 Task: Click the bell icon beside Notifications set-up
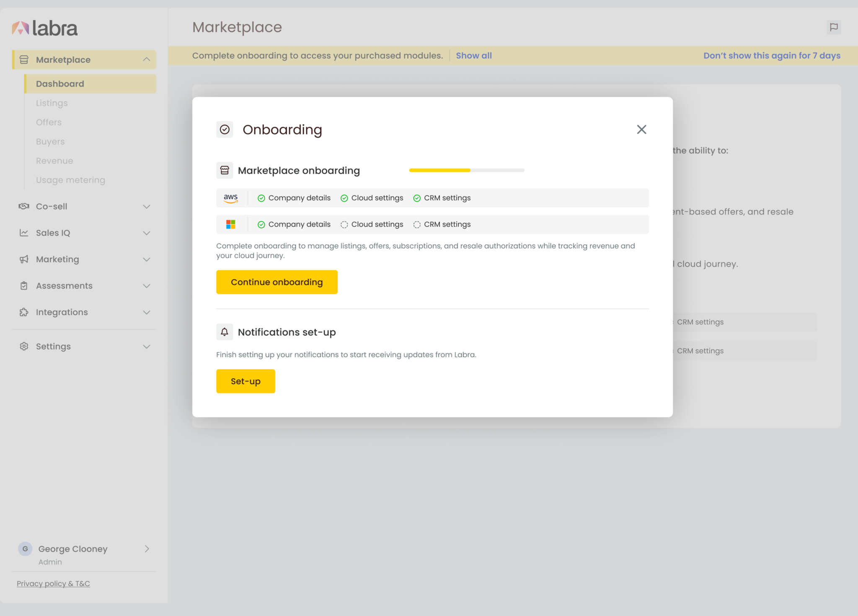click(225, 332)
